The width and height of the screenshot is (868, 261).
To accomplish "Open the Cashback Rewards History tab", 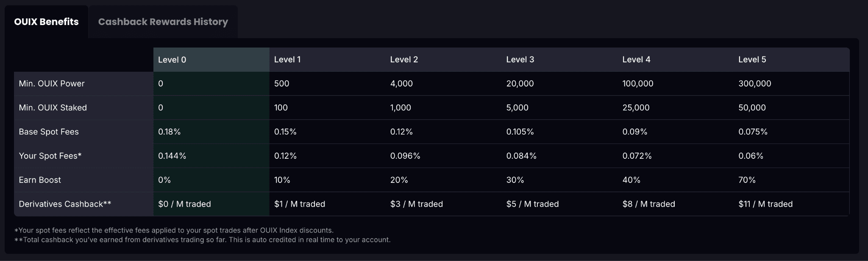I will point(163,22).
